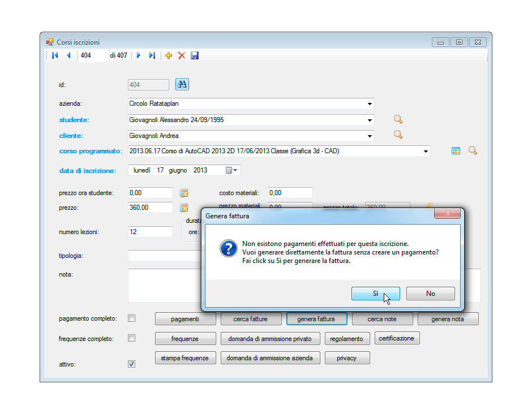Go to next record arrow

139,55
